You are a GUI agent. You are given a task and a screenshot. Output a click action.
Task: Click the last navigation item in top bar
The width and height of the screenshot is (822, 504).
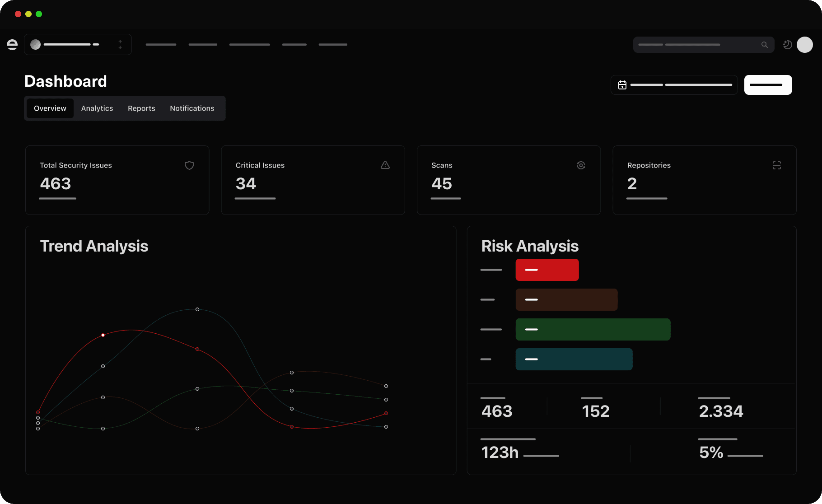pos(333,45)
